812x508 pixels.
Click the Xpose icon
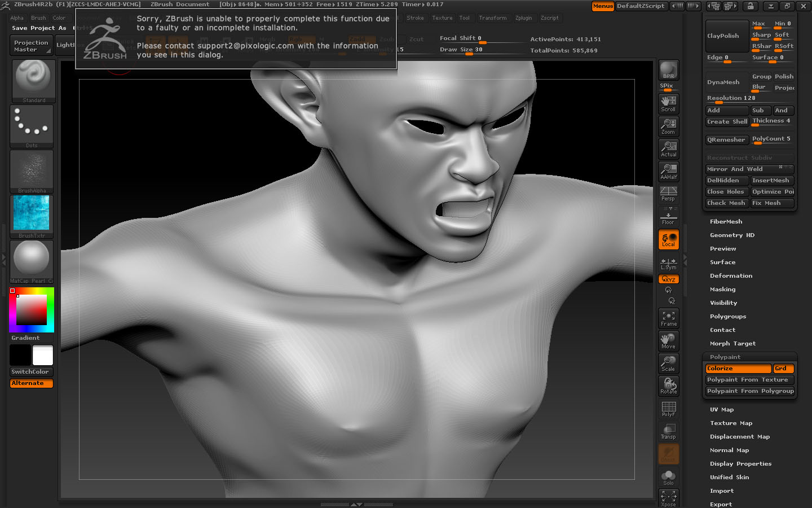coord(669,498)
